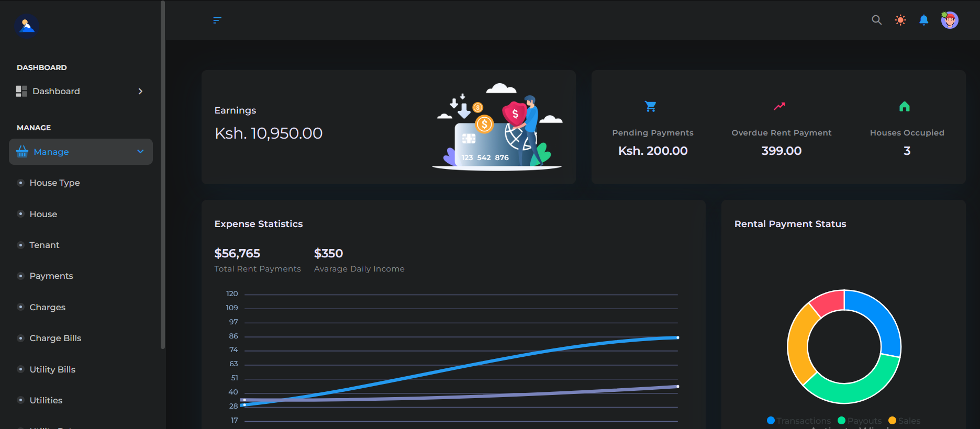Click the Houses Occupied count 3
Screen dimensions: 980x429
tap(907, 151)
